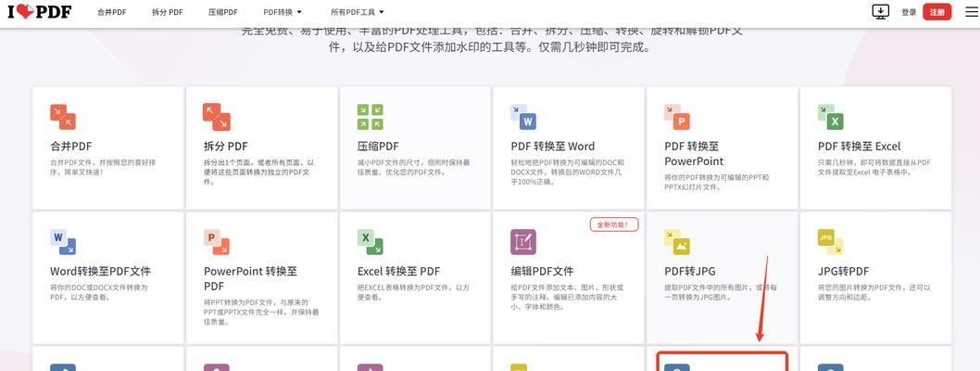The width and height of the screenshot is (980, 371).
Task: Open the JPG转PDF title
Action: coord(843,272)
